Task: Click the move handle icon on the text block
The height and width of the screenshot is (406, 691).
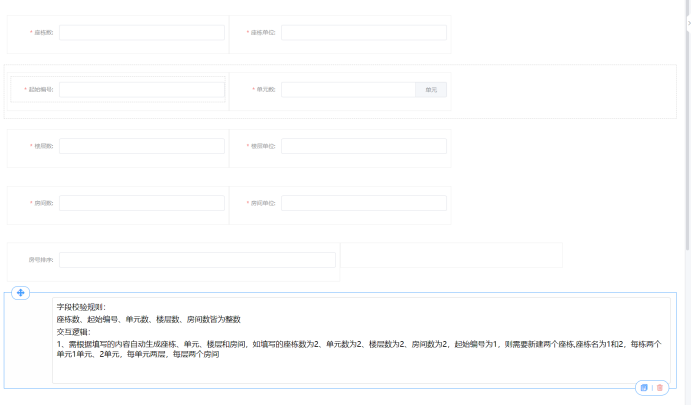Action: point(20,293)
